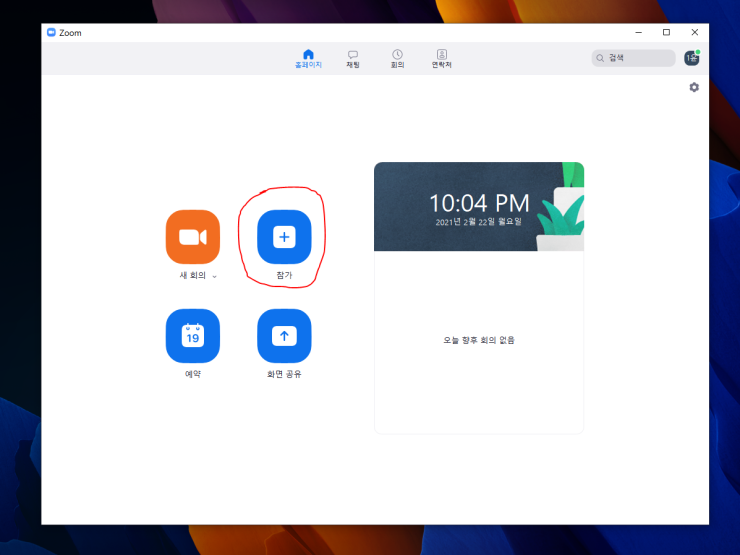Click the 검색 search field
This screenshot has width=740, height=555.
pyautogui.click(x=633, y=58)
